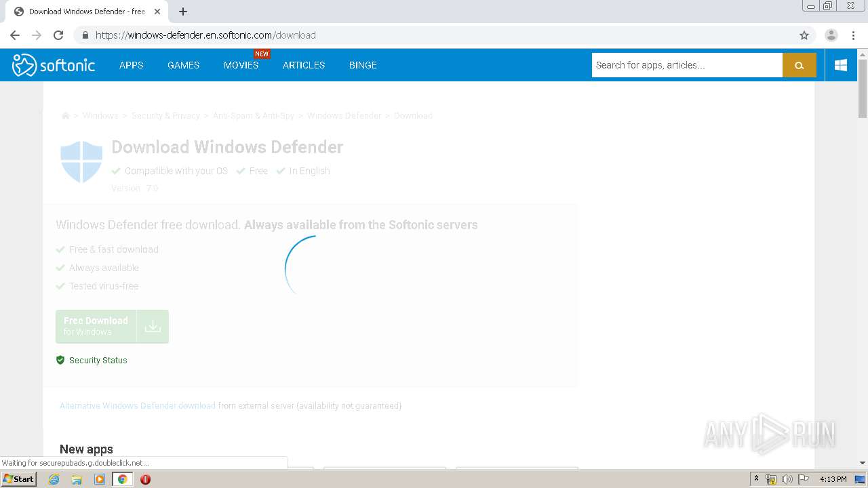Click the Show desktop button
The width and height of the screenshot is (868, 488).
(860, 479)
